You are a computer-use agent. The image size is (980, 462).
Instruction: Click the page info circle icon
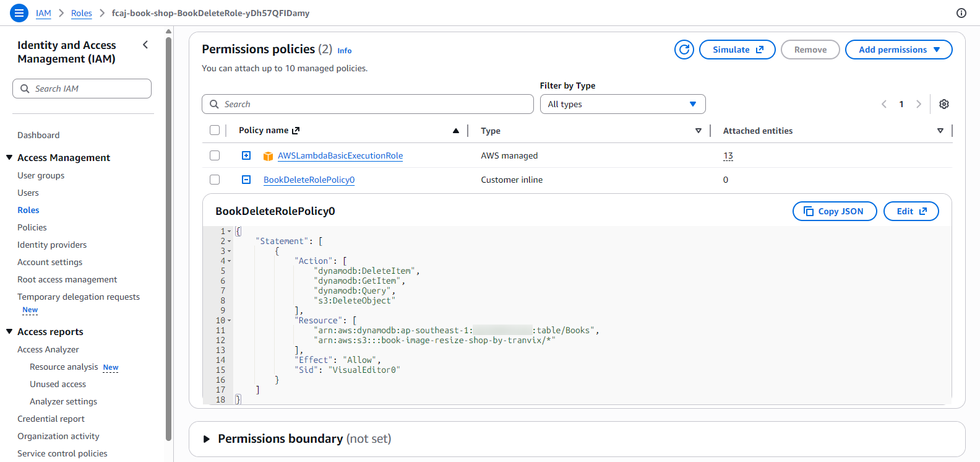coord(961,13)
